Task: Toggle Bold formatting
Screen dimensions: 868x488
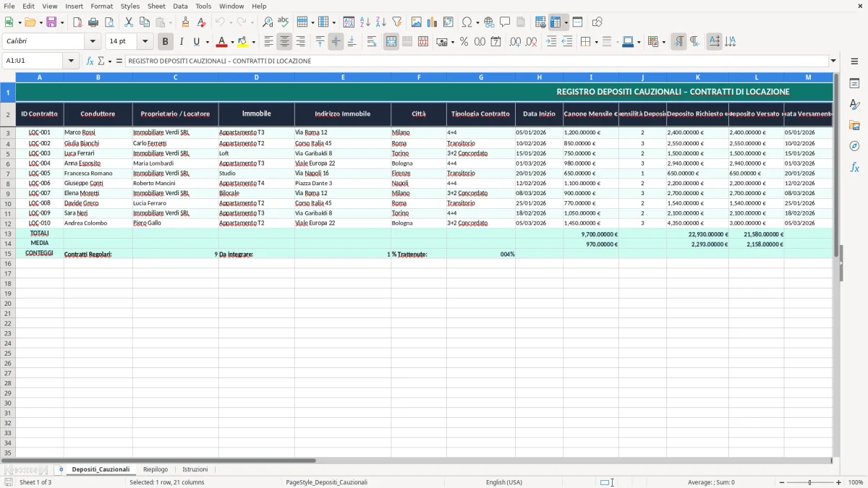Action: point(166,42)
